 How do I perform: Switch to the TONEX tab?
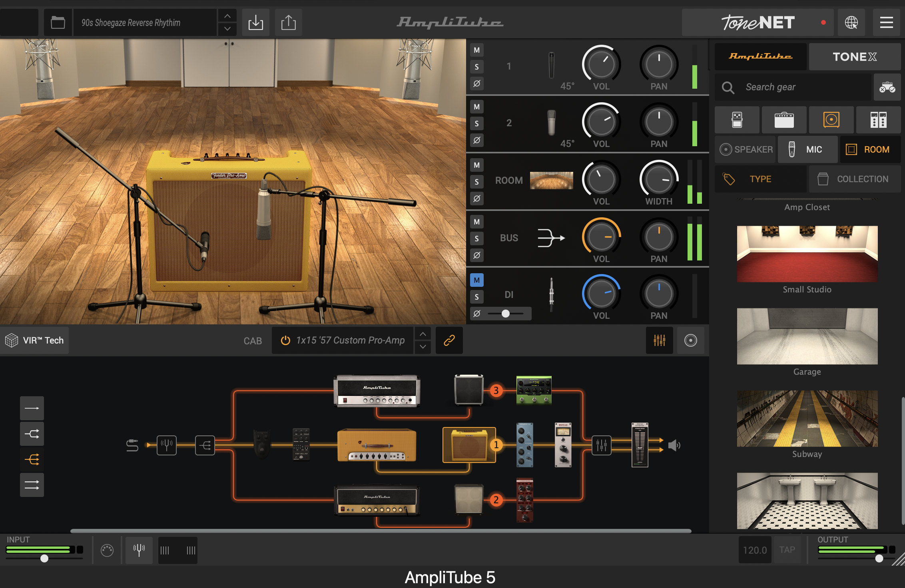point(855,57)
